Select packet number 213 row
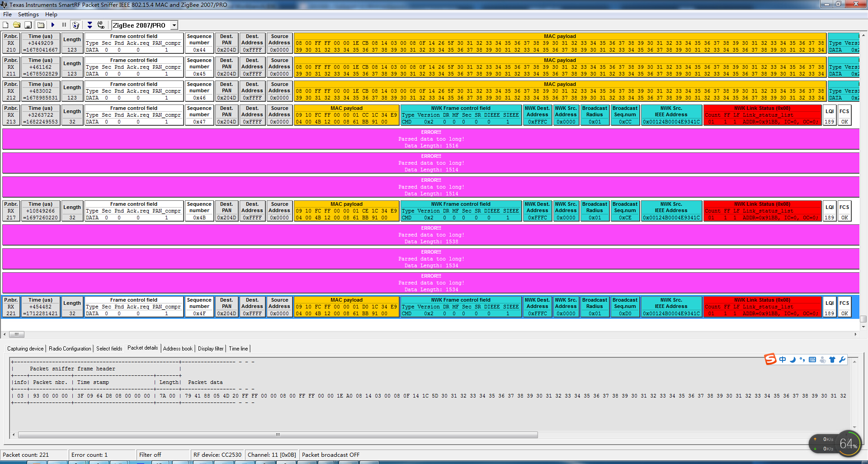 [x=11, y=115]
